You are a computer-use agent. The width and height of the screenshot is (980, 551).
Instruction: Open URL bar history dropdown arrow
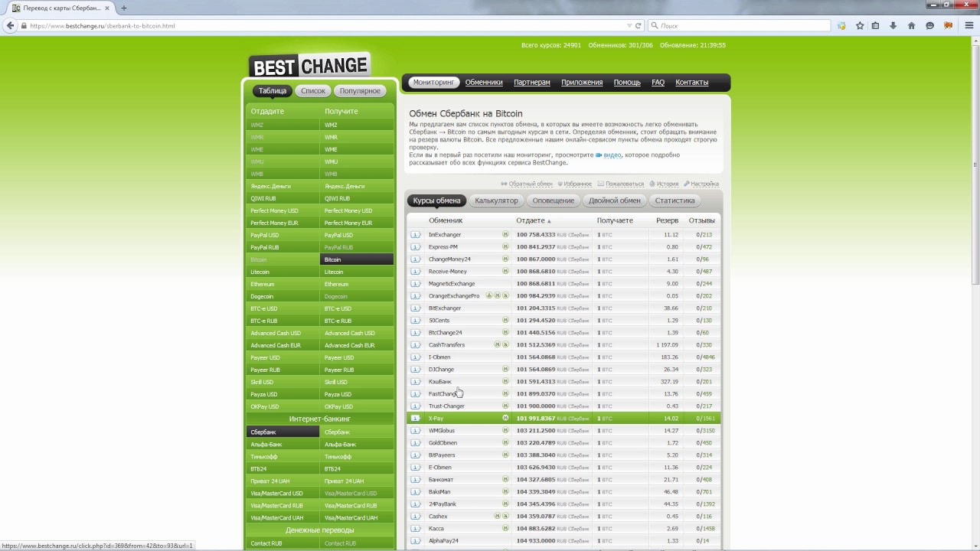point(629,25)
